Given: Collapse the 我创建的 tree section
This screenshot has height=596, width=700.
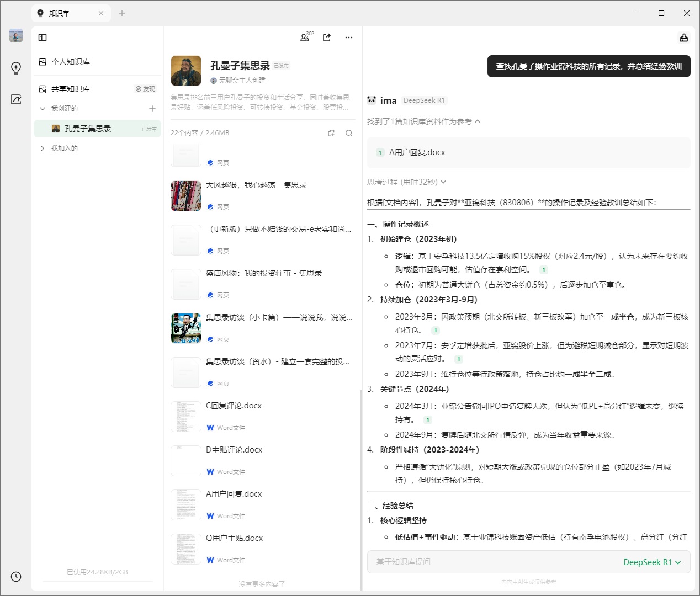Looking at the screenshot, I should click(43, 109).
